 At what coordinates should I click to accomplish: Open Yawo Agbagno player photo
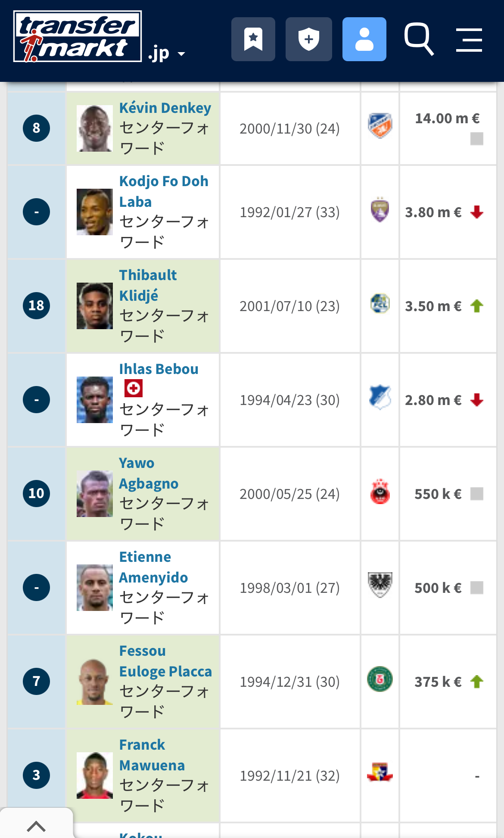coord(95,494)
